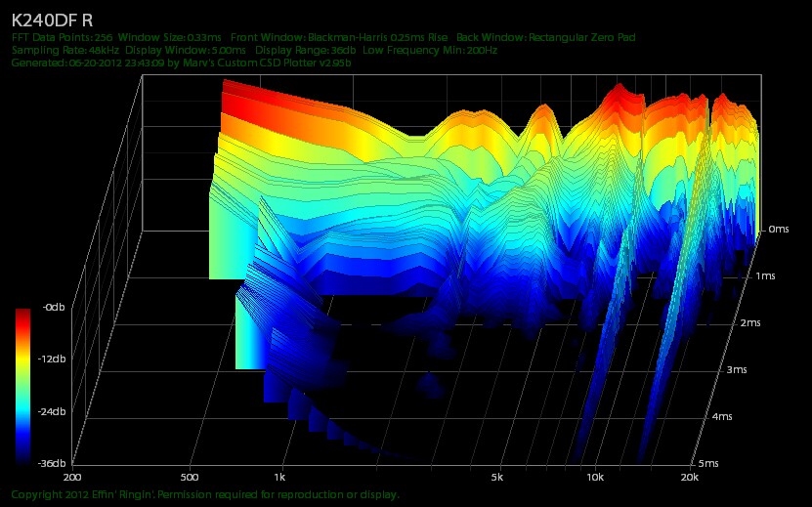This screenshot has width=812, height=507.
Task: Click the Sampling Rate: 48kHz text
Action: click(x=65, y=50)
